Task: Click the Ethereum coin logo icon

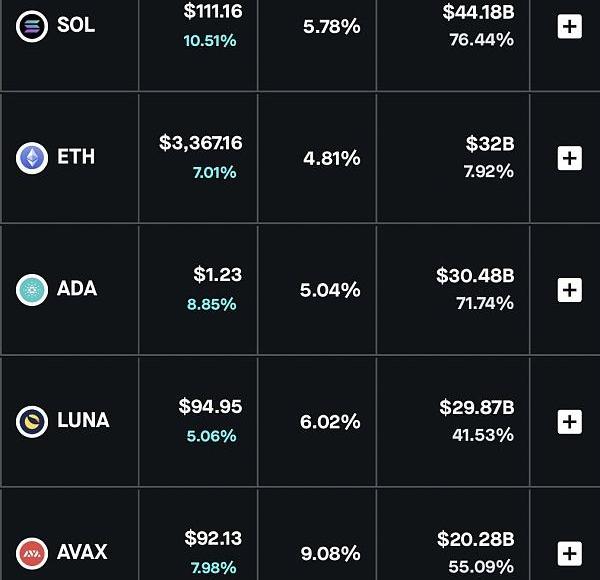Action: coord(32,157)
